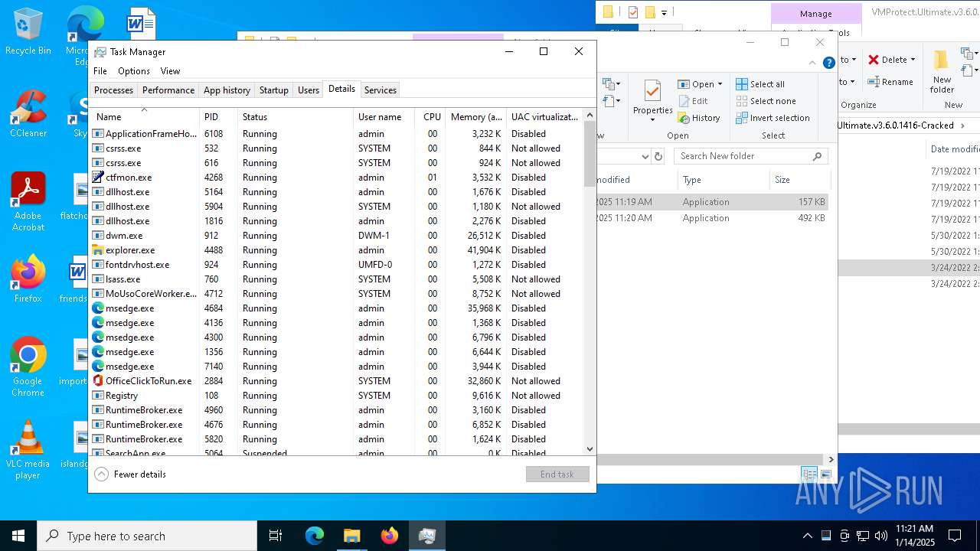Click Select all in Explorer ribbon
Screen dimensions: 980x551
760,84
